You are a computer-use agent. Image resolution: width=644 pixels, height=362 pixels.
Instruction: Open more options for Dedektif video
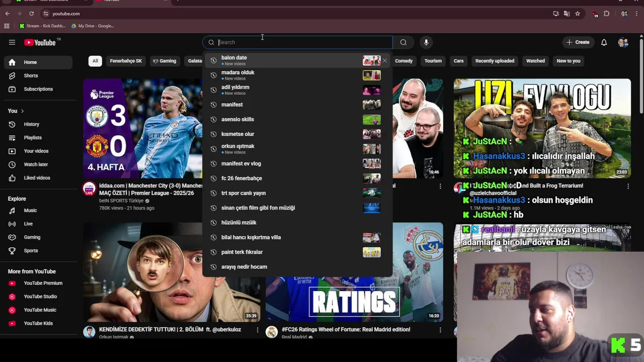(257, 330)
